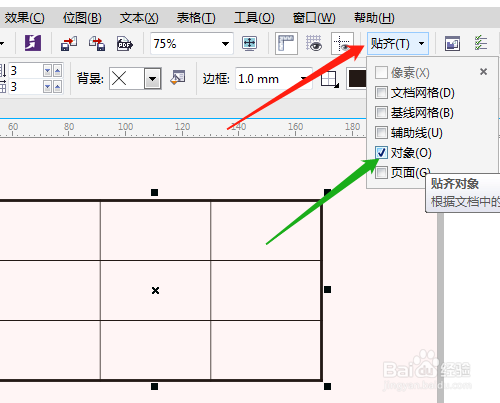This screenshot has height=403, width=500.
Task: Toggle the show rulers icon
Action: (286, 43)
